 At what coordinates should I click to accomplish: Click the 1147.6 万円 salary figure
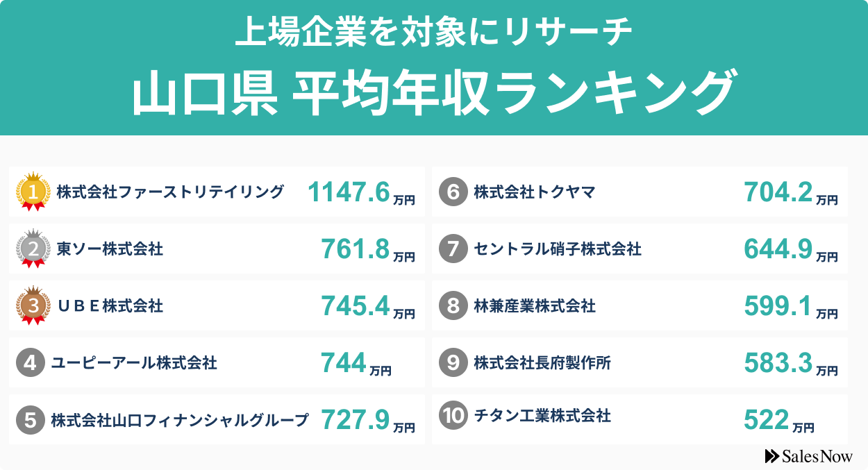[361, 192]
